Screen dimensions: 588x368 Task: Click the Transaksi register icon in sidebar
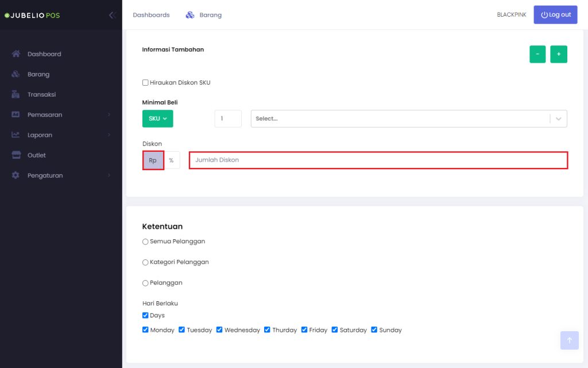click(16, 94)
